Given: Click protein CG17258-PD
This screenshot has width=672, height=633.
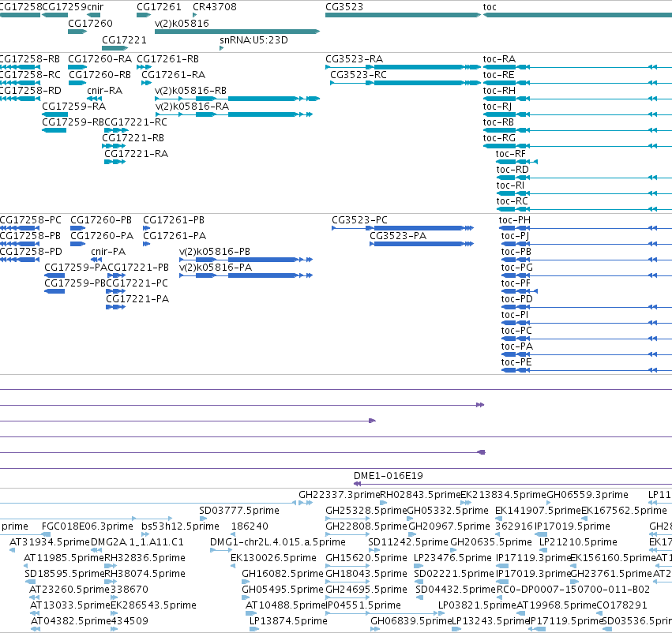Looking at the screenshot, I should [20, 260].
